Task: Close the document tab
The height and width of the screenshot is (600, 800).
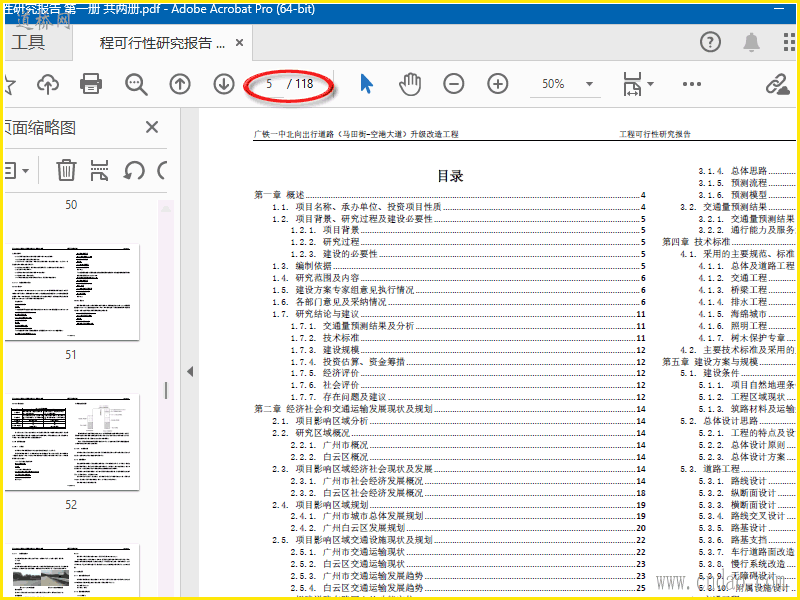Action: (x=239, y=43)
